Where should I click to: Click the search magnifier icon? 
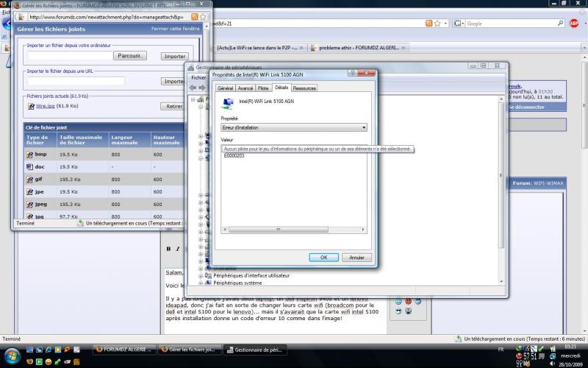(560, 24)
